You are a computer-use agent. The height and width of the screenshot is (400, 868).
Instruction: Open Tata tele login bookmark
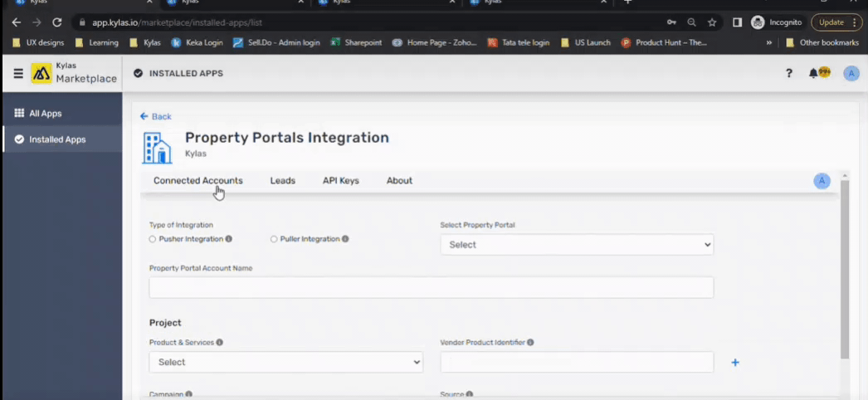519,42
